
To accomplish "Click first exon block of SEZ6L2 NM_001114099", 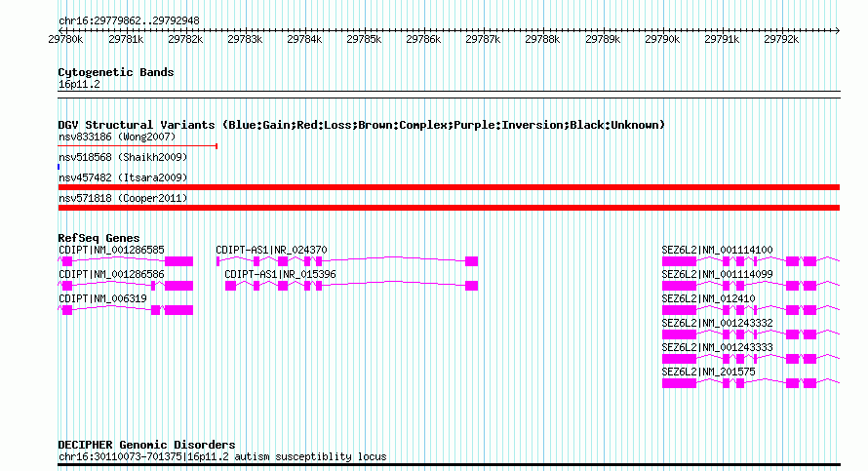I will (679, 286).
